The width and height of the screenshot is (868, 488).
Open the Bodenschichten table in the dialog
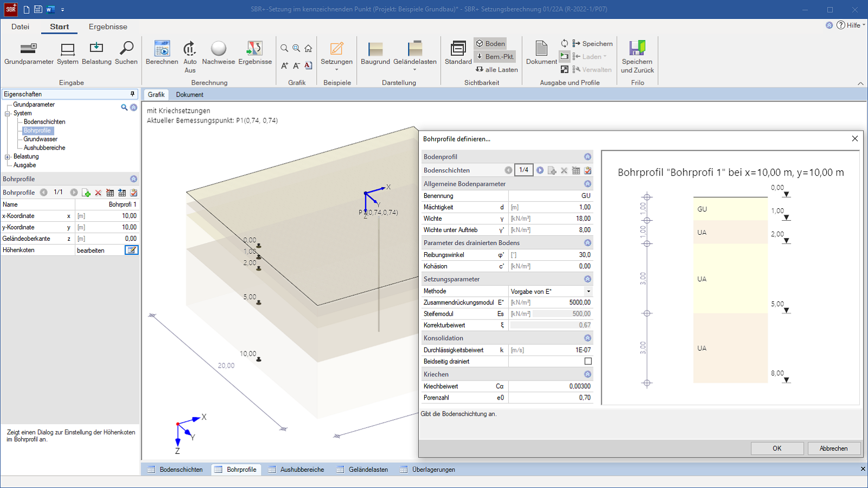click(576, 170)
